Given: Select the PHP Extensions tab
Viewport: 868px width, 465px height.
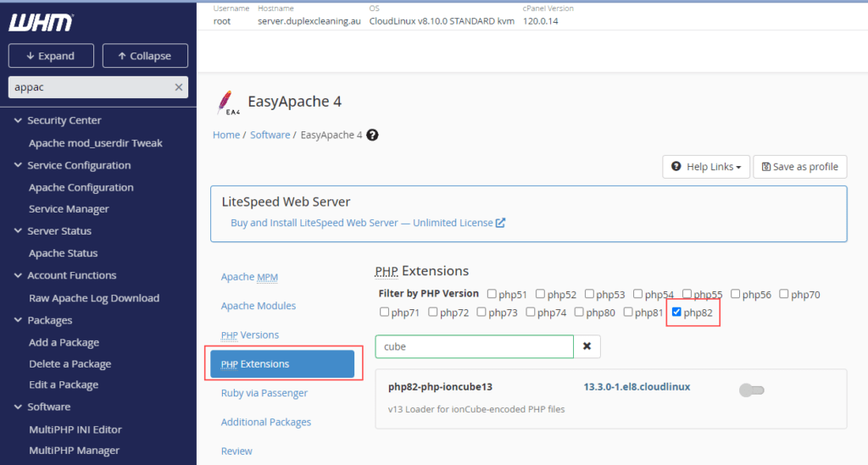Looking at the screenshot, I should (282, 364).
